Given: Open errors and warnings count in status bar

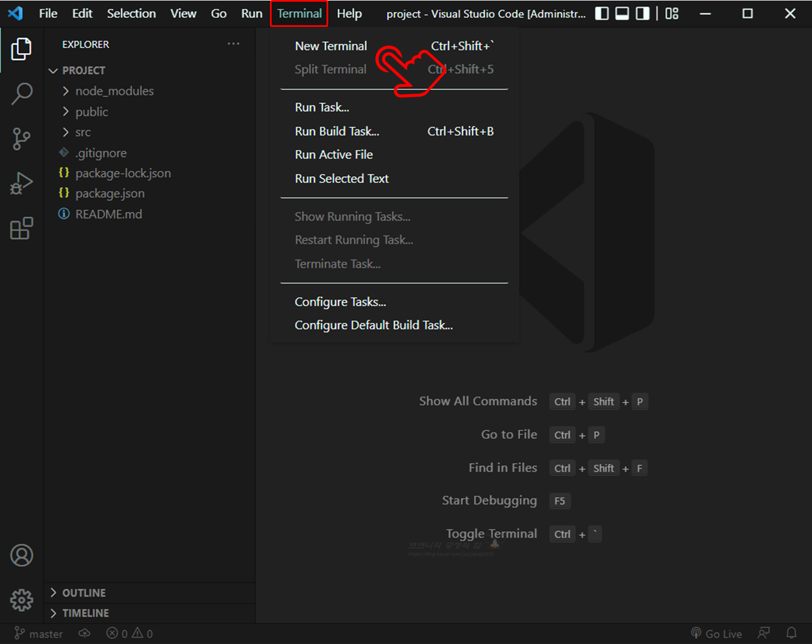Looking at the screenshot, I should (x=129, y=634).
